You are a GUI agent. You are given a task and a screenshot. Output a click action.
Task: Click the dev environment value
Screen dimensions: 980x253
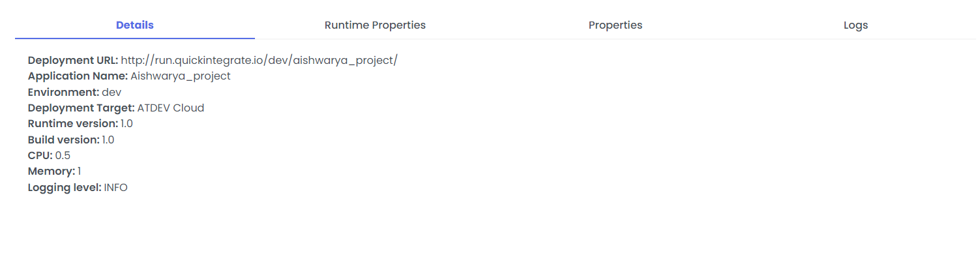(x=111, y=92)
